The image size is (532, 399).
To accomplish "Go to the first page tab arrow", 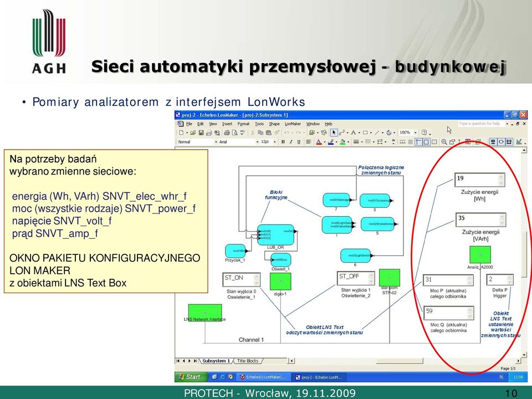I will click(x=178, y=361).
